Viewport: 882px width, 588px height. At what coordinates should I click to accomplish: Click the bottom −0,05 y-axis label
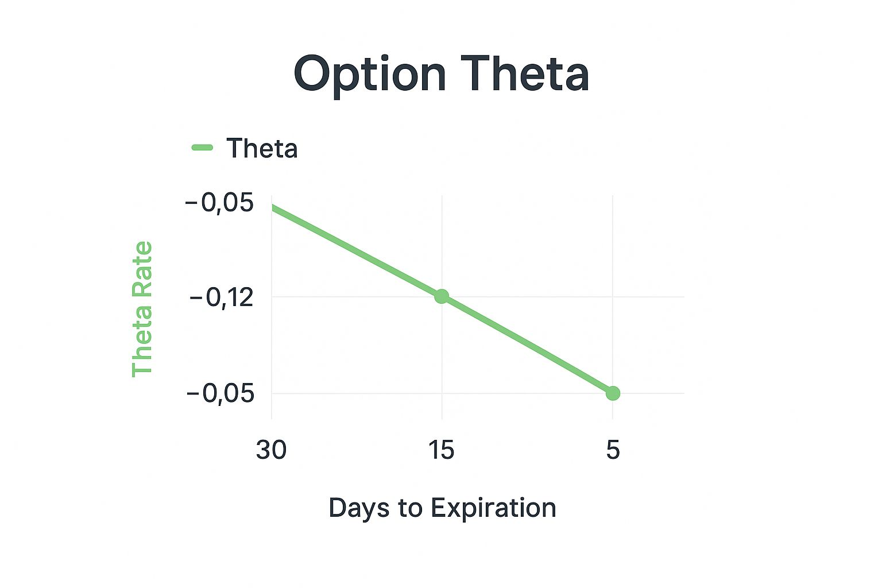pos(220,394)
